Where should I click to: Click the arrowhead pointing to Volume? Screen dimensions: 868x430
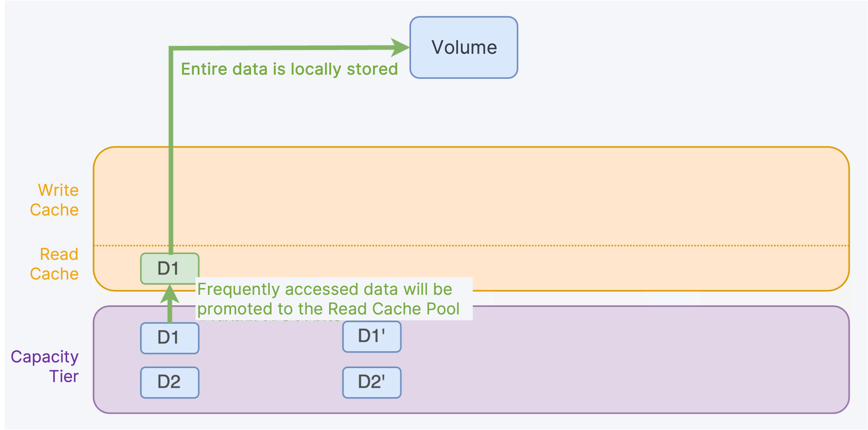point(400,47)
